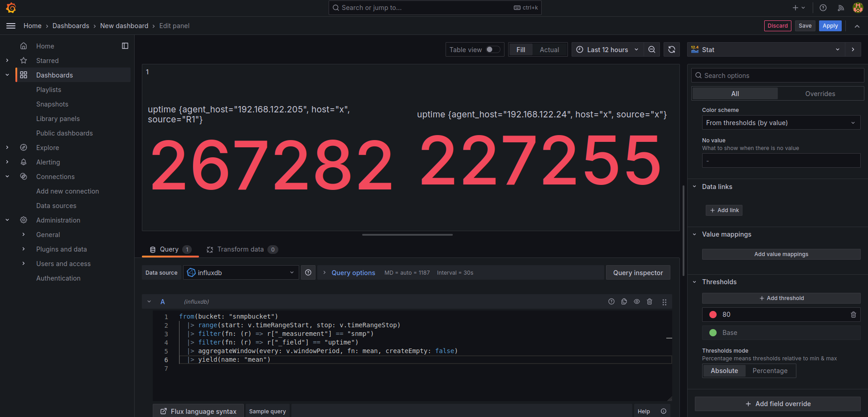This screenshot has width=868, height=417.
Task: Refresh the dashboard panel
Action: pos(672,49)
